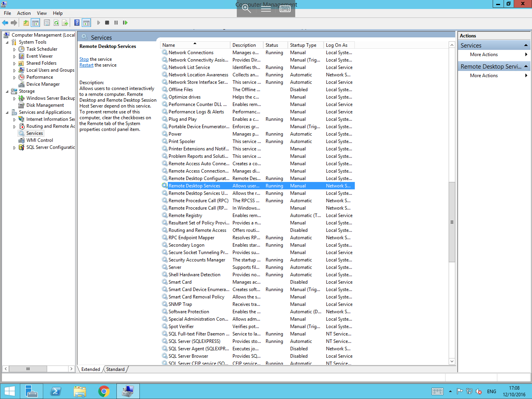This screenshot has width=532, height=399.
Task: Expand the SQL Server Configuration node
Action: coord(14,148)
